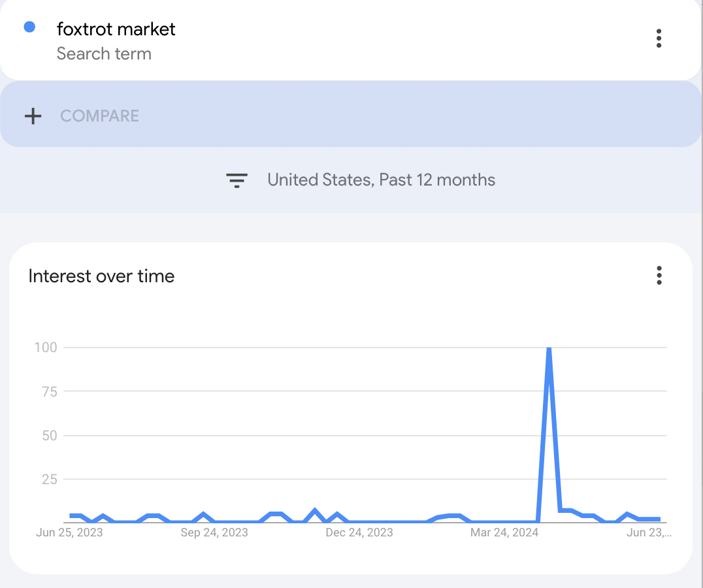Click the plus icon beside COMPARE
This screenshot has height=588, width=703.
33,116
